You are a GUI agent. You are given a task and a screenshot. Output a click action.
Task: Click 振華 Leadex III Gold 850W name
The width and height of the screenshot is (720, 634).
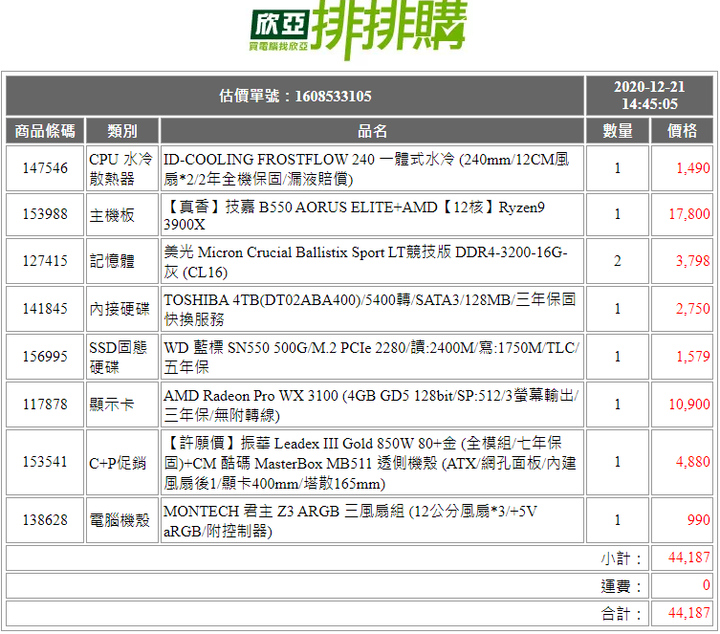click(372, 462)
